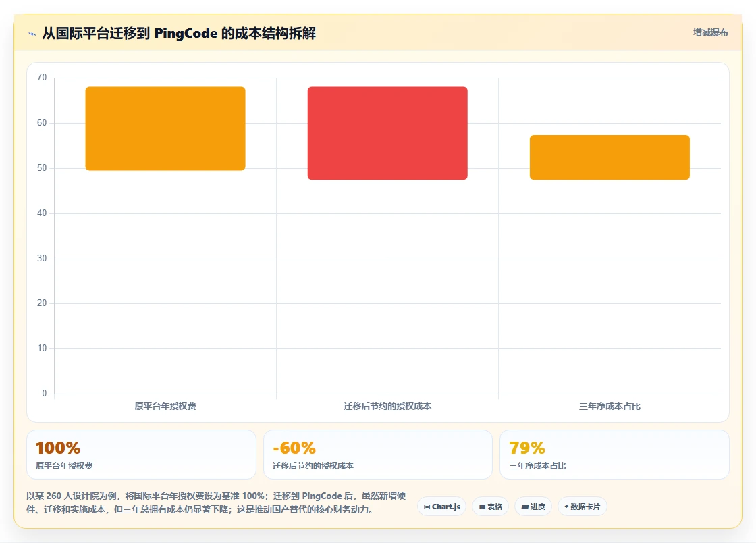Click y-axis value 0
Image resolution: width=756 pixels, height=543 pixels.
tap(45, 394)
